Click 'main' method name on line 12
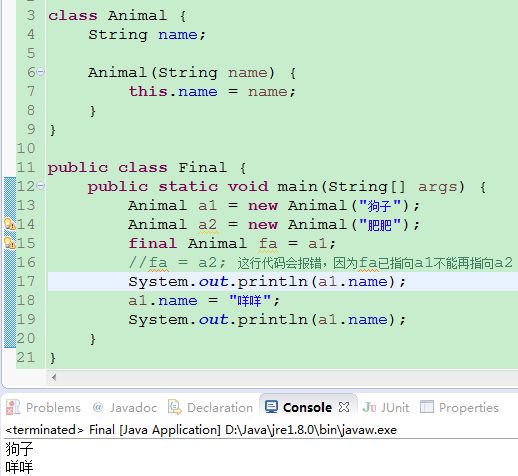Viewport: 518px width, 476px height. [297, 186]
